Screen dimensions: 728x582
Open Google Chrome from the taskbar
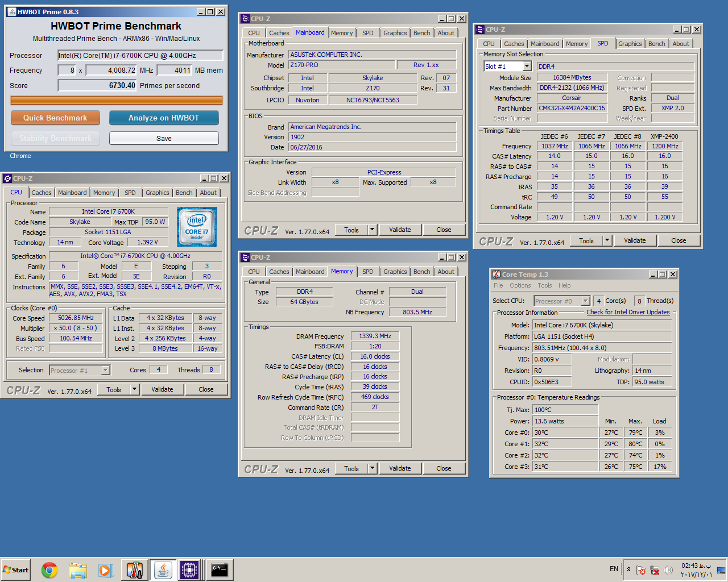click(x=49, y=569)
